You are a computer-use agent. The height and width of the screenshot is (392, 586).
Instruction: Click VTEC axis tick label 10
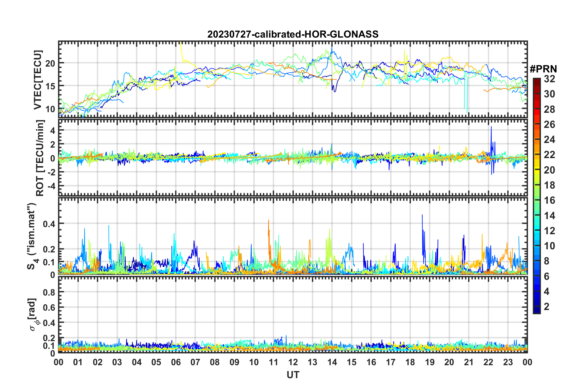pyautogui.click(x=50, y=109)
